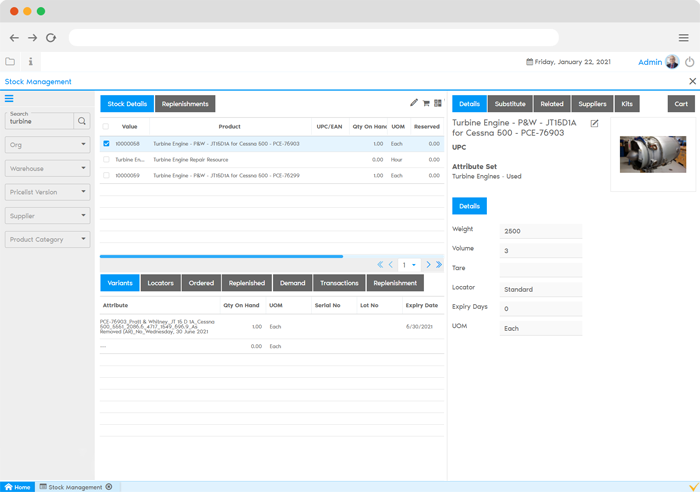The width and height of the screenshot is (700, 492).
Task: Tick the select-all header checkbox
Action: tap(106, 127)
